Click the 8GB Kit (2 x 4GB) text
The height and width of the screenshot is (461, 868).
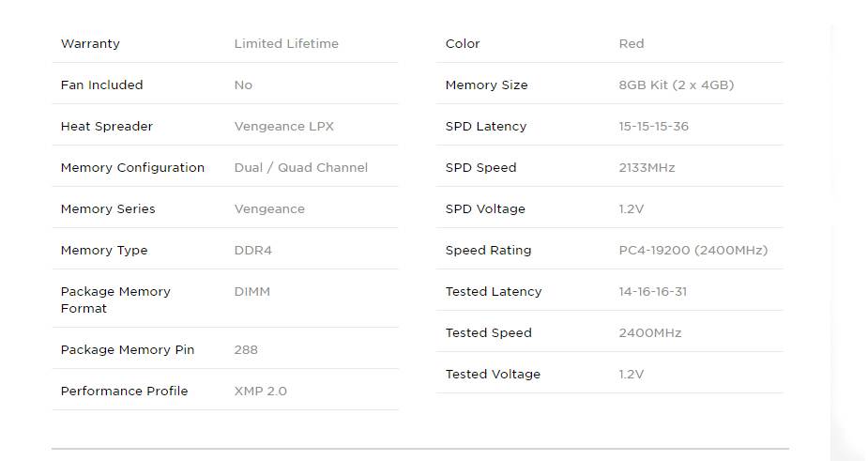point(676,85)
